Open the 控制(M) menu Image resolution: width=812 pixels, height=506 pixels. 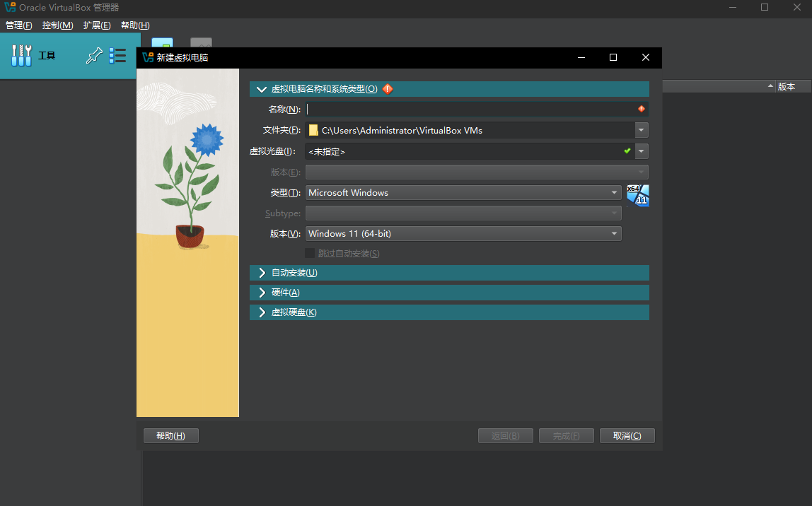tap(57, 25)
